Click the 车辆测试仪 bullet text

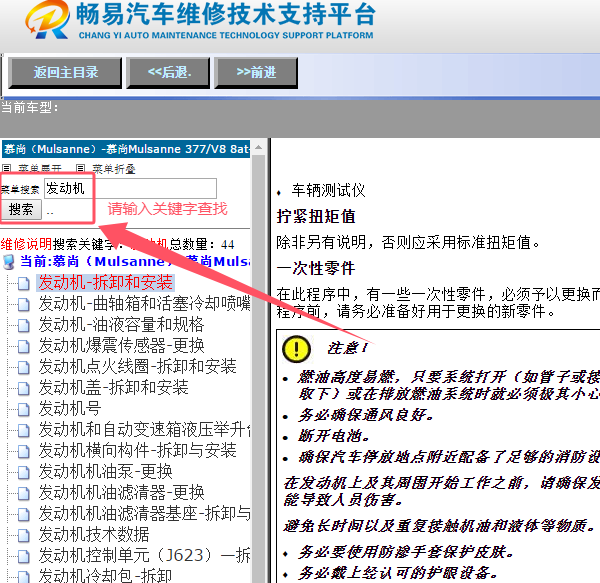[328, 190]
